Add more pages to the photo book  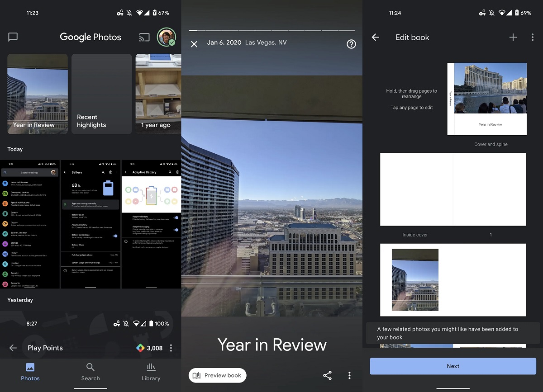coord(513,38)
